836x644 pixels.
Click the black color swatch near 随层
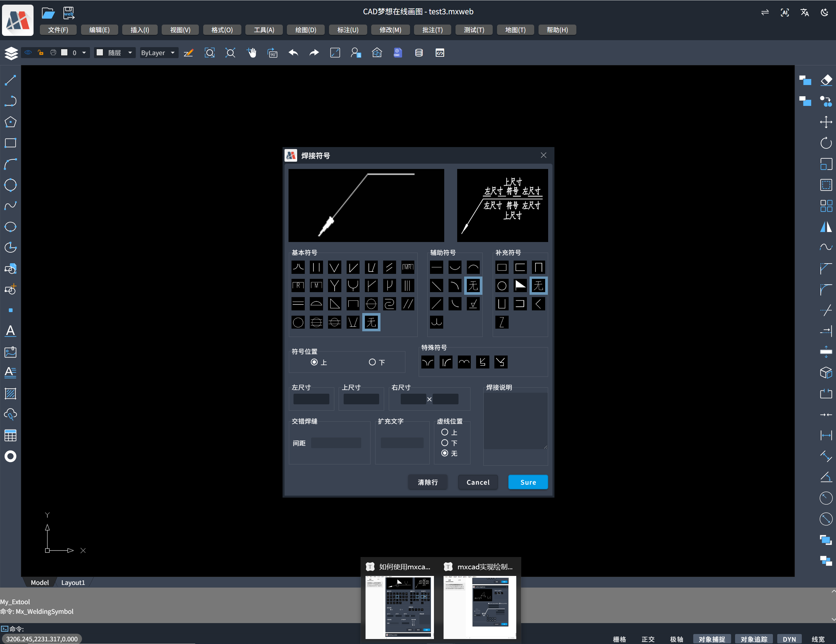tap(100, 53)
